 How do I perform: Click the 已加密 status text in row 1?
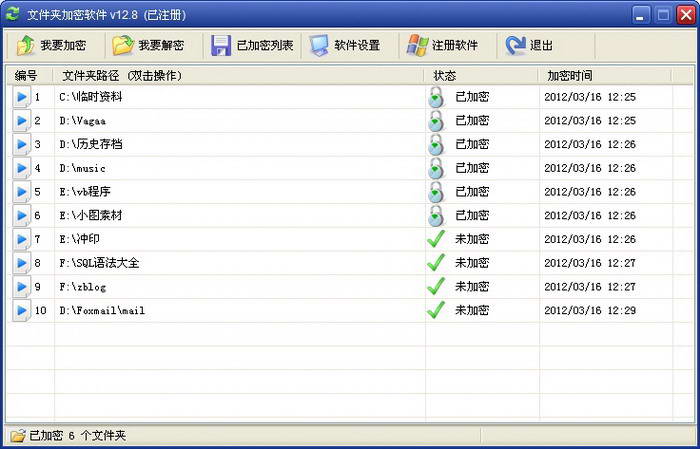[x=472, y=97]
